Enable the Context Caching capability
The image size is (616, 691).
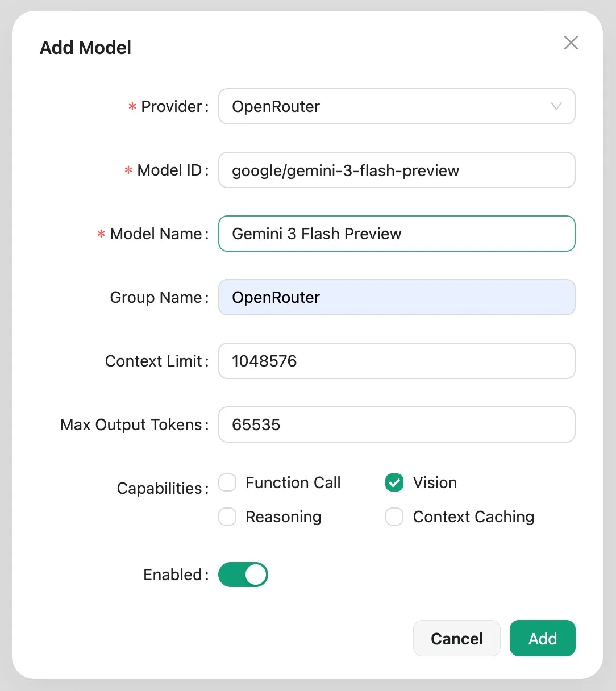coord(394,517)
